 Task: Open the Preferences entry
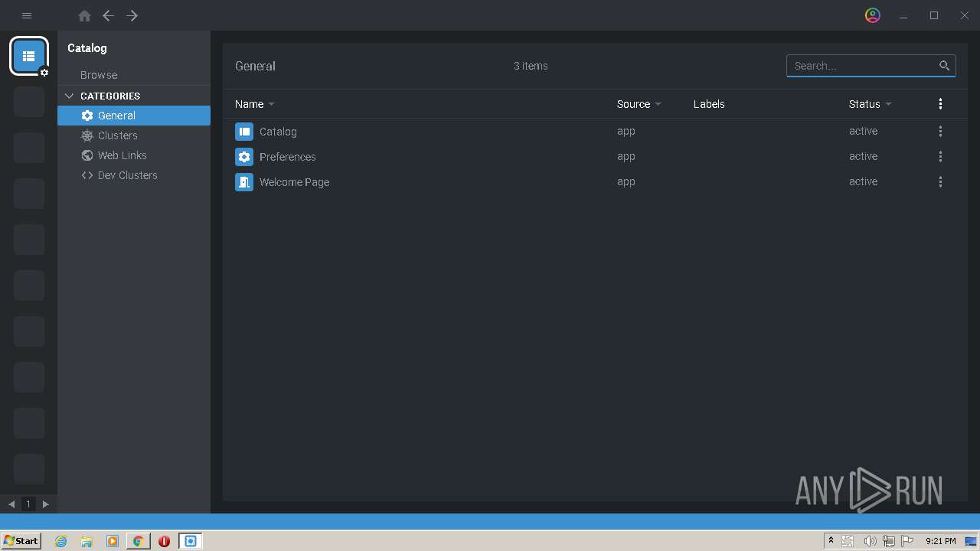pyautogui.click(x=288, y=157)
